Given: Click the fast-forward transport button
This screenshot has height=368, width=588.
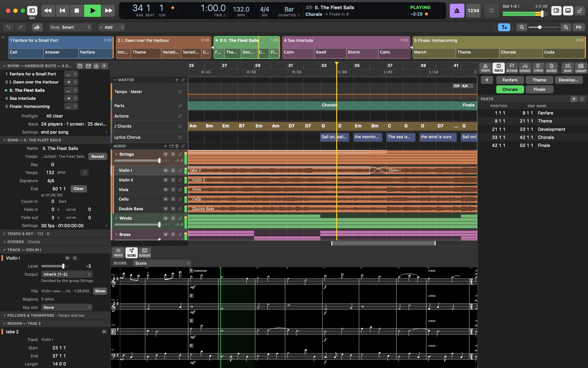Looking at the screenshot, I should click(x=108, y=11).
